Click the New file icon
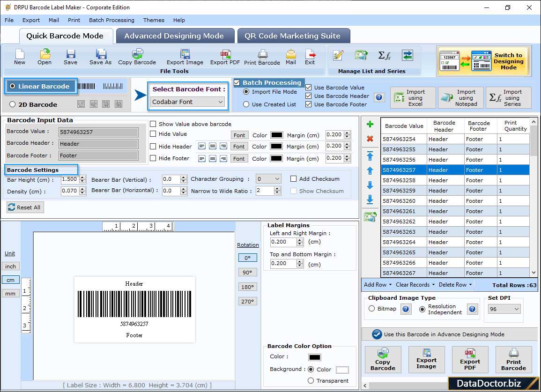The width and height of the screenshot is (541, 392). 20,57
